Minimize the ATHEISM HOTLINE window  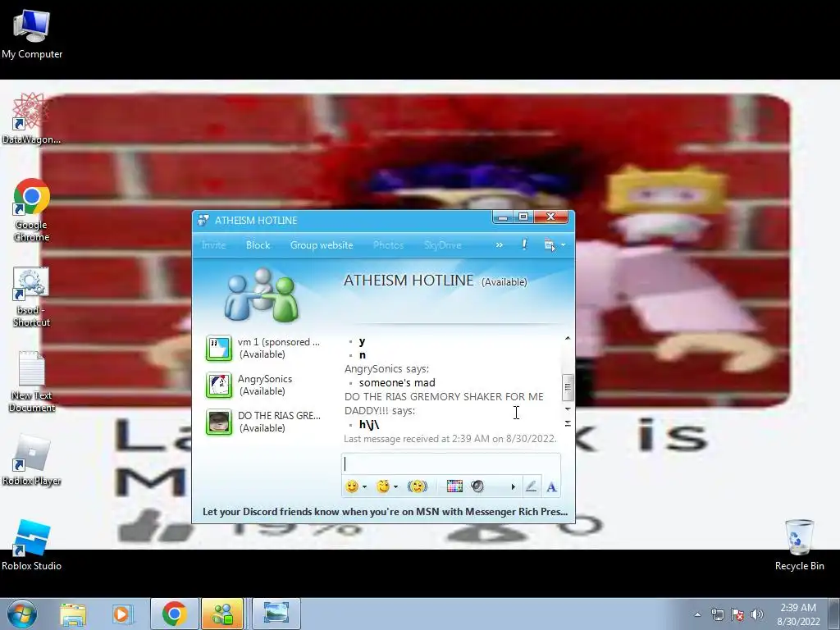tap(503, 217)
